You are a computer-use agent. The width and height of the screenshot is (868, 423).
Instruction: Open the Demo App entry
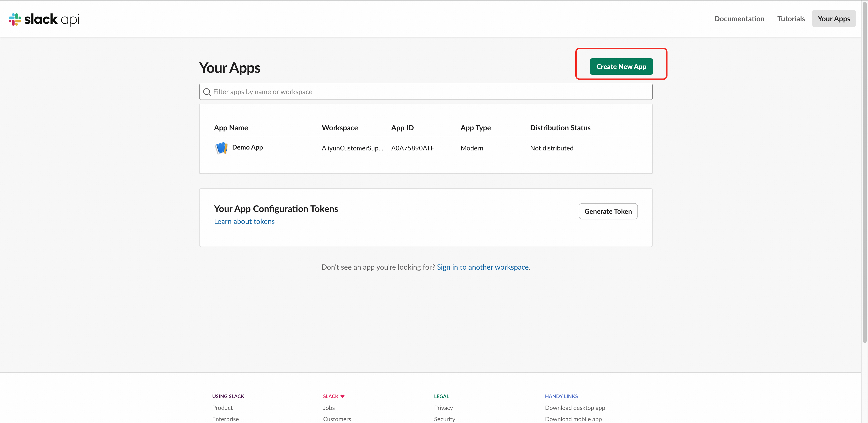pyautogui.click(x=247, y=147)
